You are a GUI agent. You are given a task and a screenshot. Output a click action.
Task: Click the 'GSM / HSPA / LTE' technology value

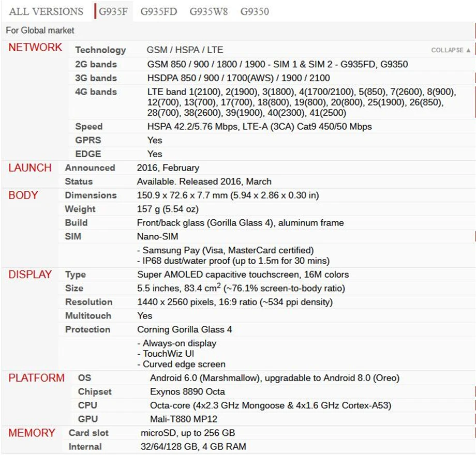pyautogui.click(x=185, y=50)
